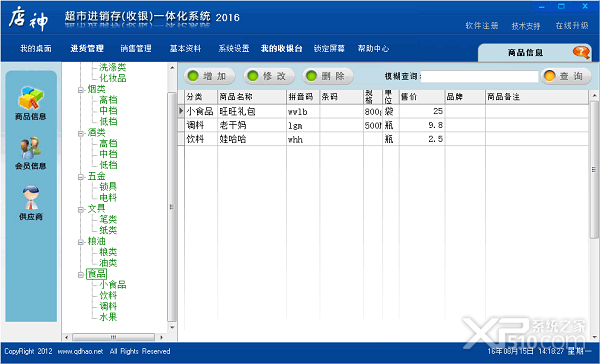Image resolution: width=600 pixels, height=364 pixels.
Task: Click tree panel scroll up arrow
Action: coord(172,68)
